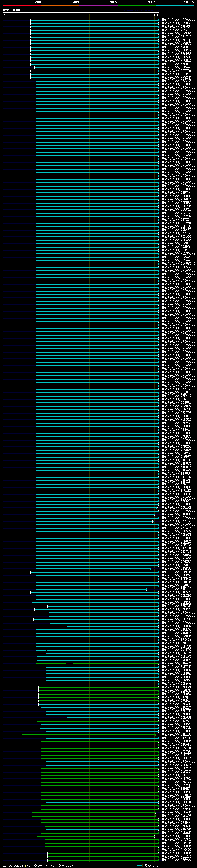The width and height of the screenshot is (197, 868).
Task: Select the UniRef100_Q10567-2 label
Action: coord(179,264)
